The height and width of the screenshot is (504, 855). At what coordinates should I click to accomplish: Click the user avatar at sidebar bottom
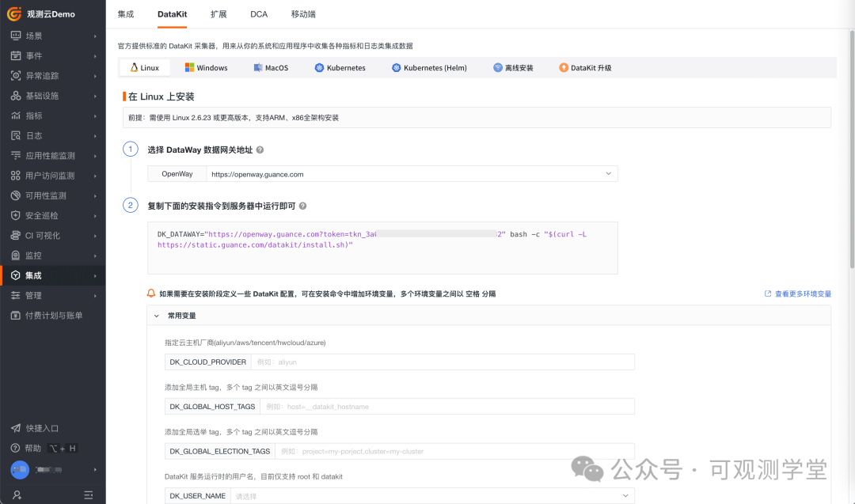(20, 470)
